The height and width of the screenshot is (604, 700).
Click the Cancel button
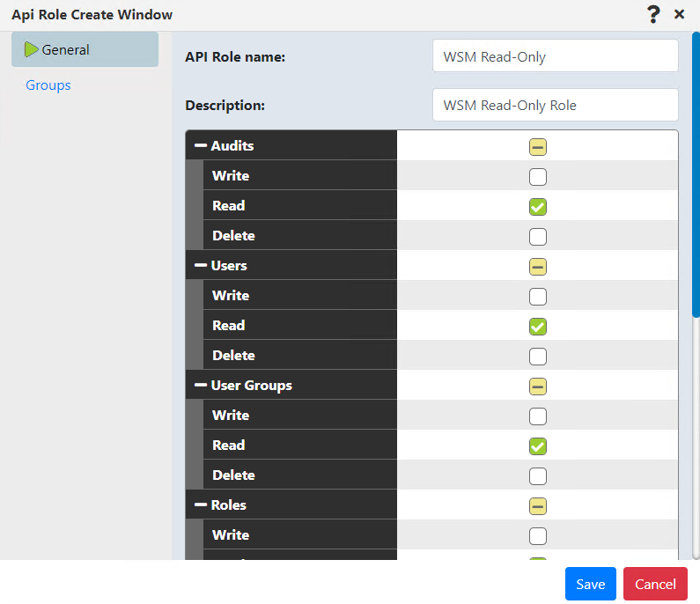click(655, 584)
